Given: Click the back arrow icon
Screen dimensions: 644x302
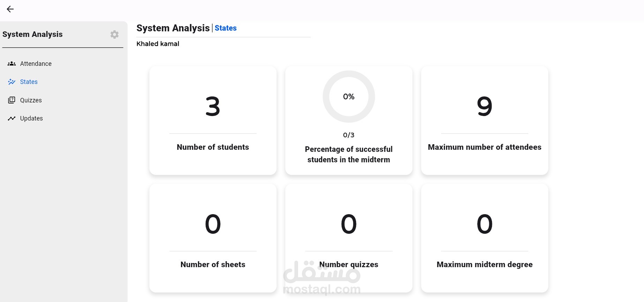Looking at the screenshot, I should point(10,9).
